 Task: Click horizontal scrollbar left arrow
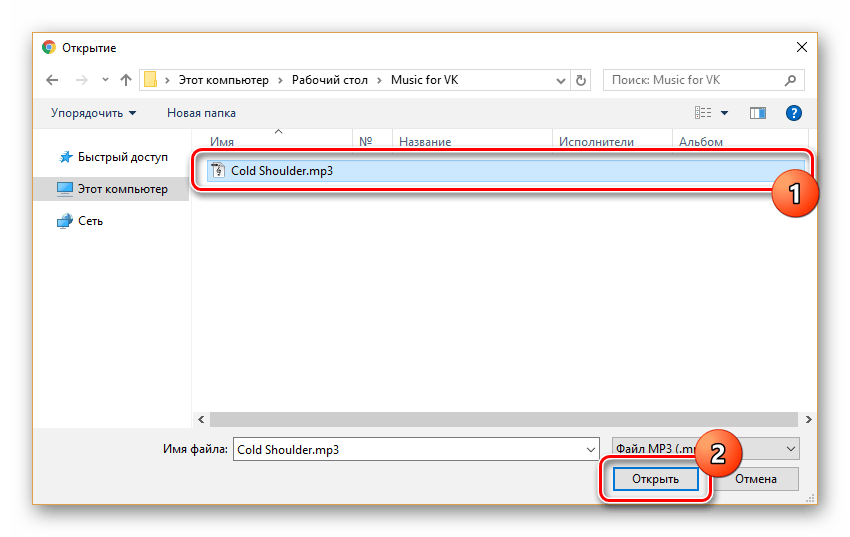point(201,419)
